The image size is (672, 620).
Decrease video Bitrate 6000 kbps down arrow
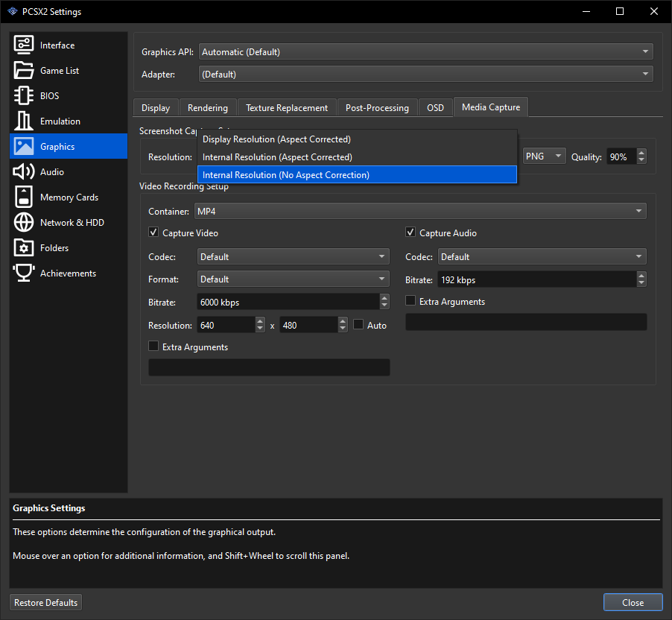coord(384,306)
